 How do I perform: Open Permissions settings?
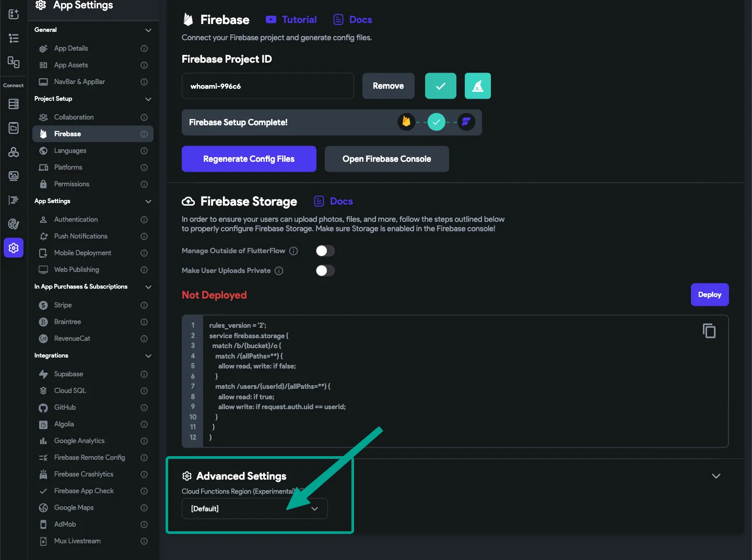tap(93, 184)
